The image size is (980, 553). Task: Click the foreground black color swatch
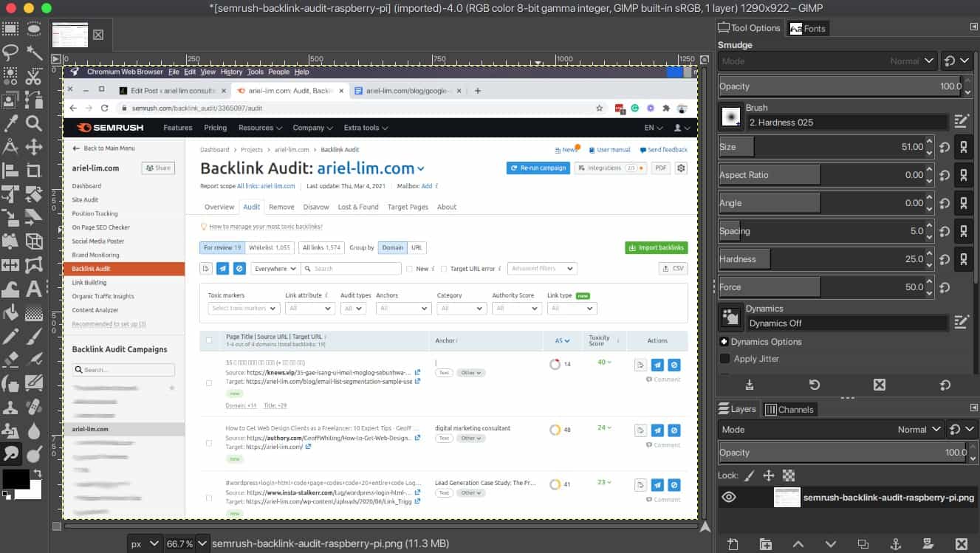tap(15, 478)
